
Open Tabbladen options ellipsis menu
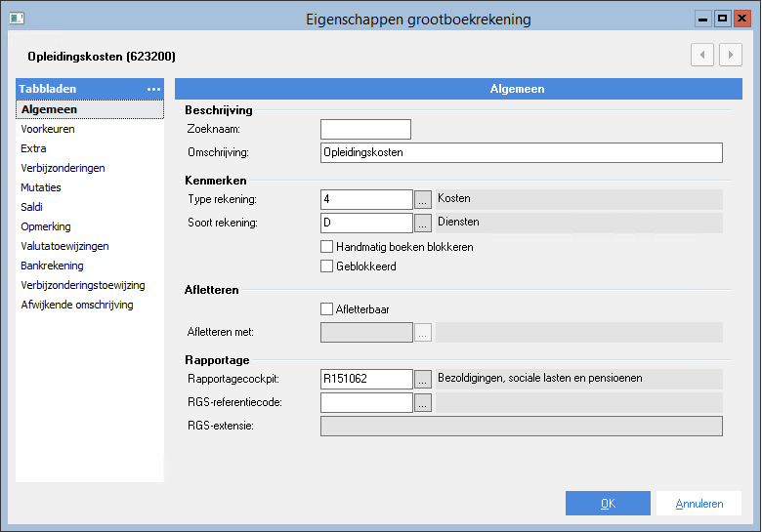point(153,89)
